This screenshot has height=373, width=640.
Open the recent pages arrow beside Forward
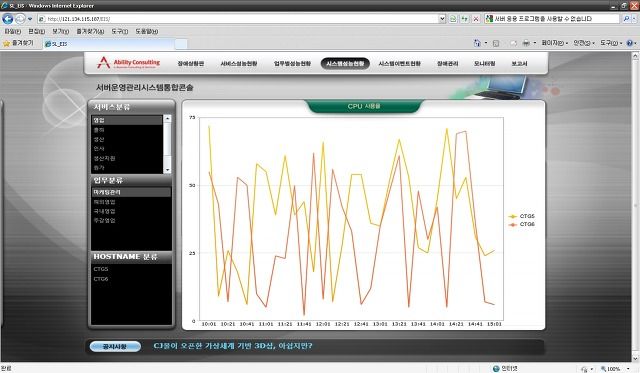click(x=30, y=19)
